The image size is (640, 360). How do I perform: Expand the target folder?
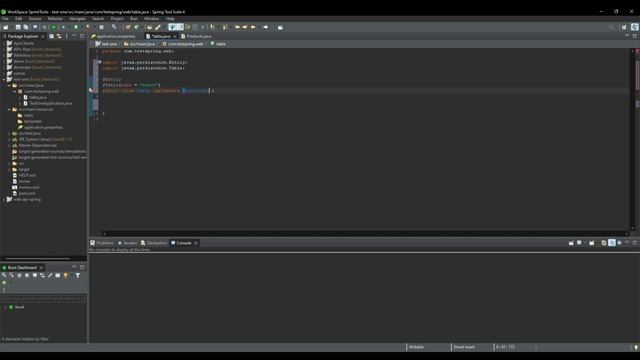point(9,169)
